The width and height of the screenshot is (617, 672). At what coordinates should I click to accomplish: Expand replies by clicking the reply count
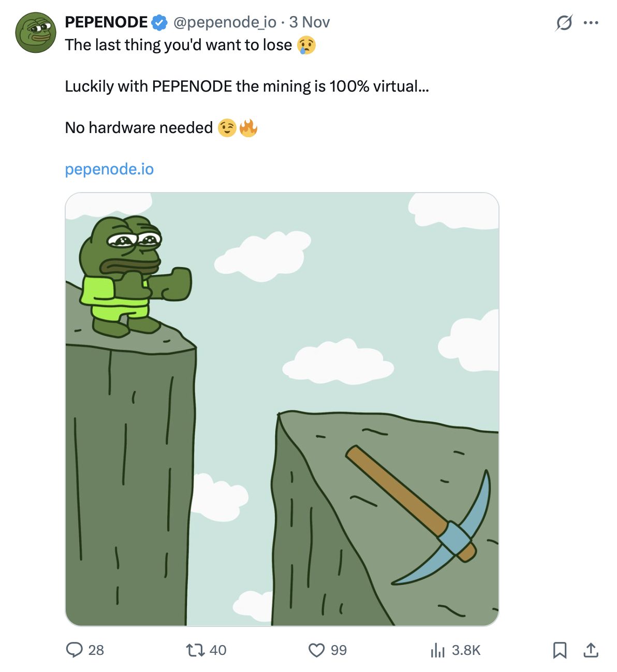coord(96,650)
